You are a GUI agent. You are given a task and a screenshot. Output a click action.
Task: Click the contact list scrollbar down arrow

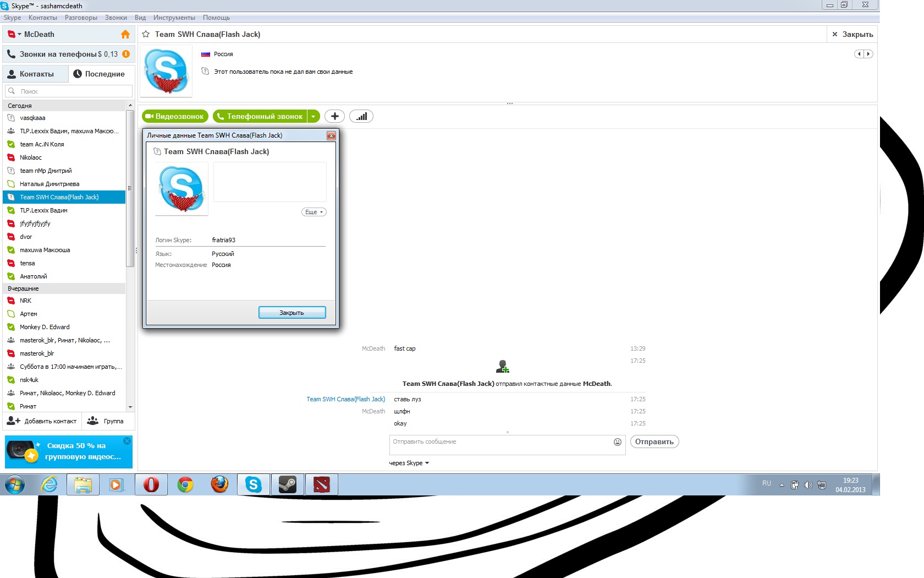coord(130,407)
